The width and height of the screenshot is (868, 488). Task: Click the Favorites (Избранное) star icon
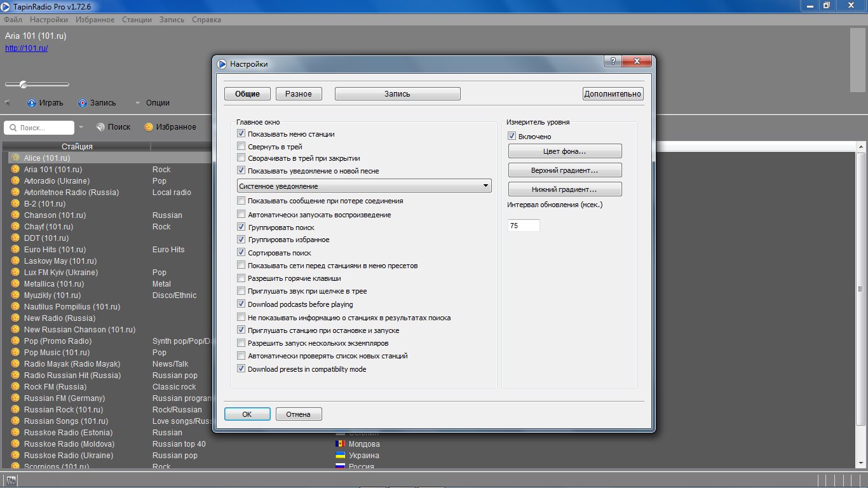(x=149, y=127)
